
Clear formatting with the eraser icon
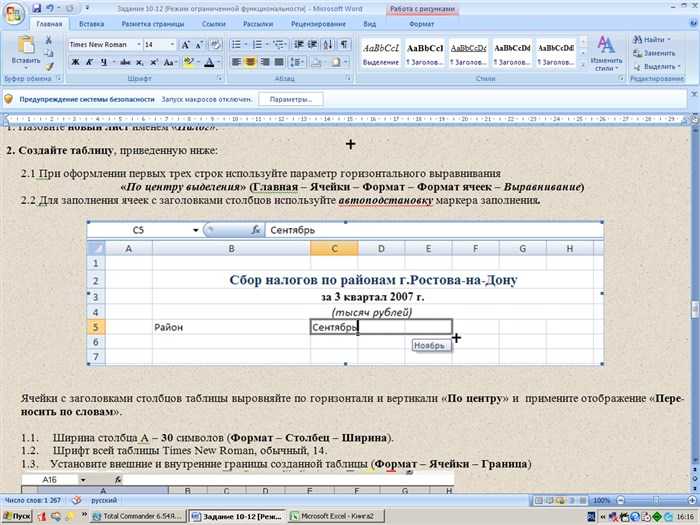[215, 45]
